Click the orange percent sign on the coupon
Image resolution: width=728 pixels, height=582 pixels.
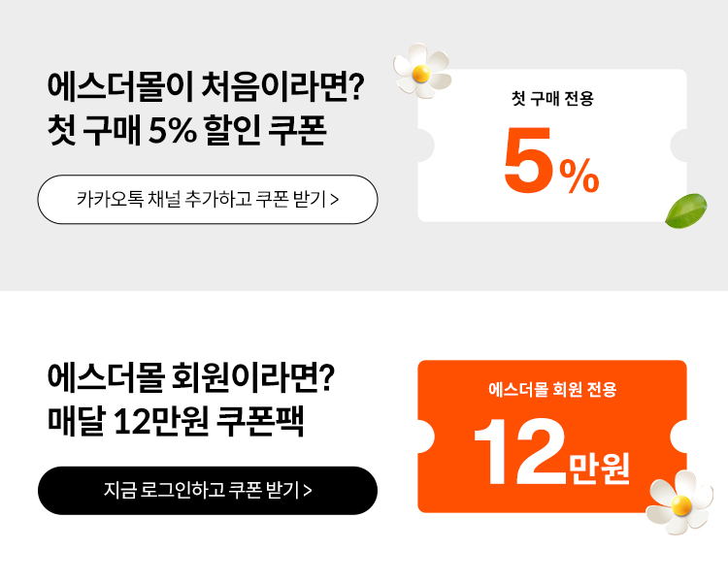pos(579,176)
